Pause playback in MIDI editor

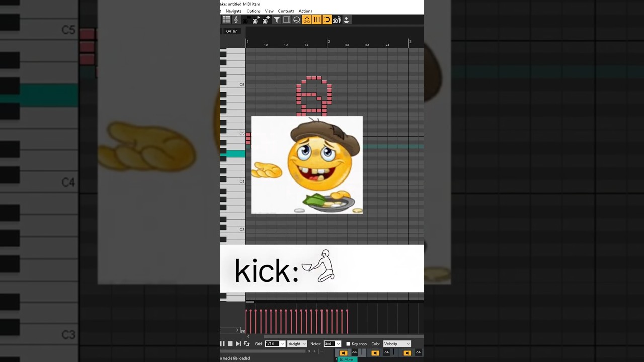point(223,344)
